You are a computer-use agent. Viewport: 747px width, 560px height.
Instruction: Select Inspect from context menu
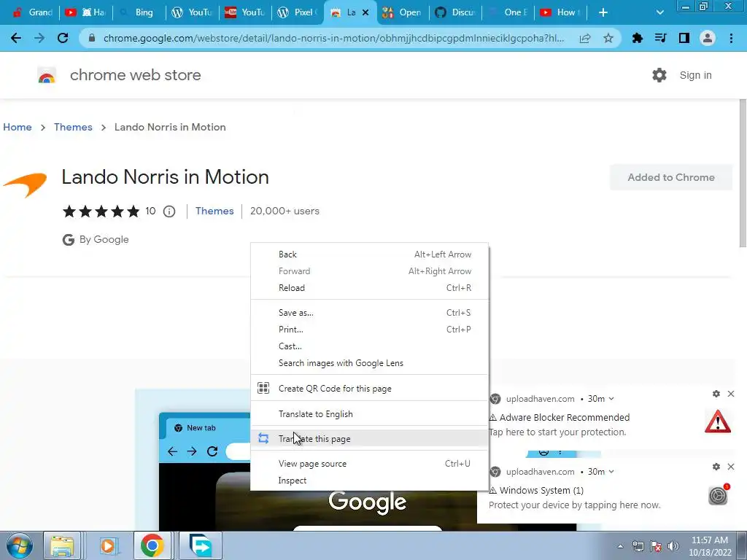point(369,480)
